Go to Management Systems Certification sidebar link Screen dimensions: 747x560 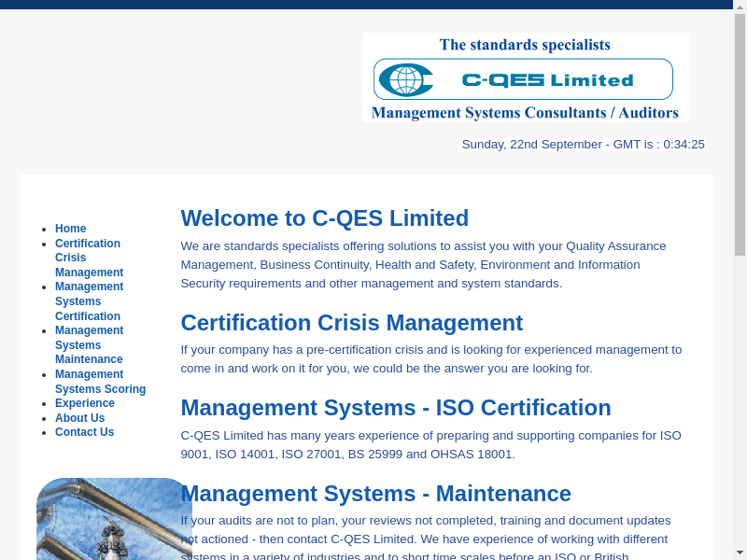(x=89, y=301)
